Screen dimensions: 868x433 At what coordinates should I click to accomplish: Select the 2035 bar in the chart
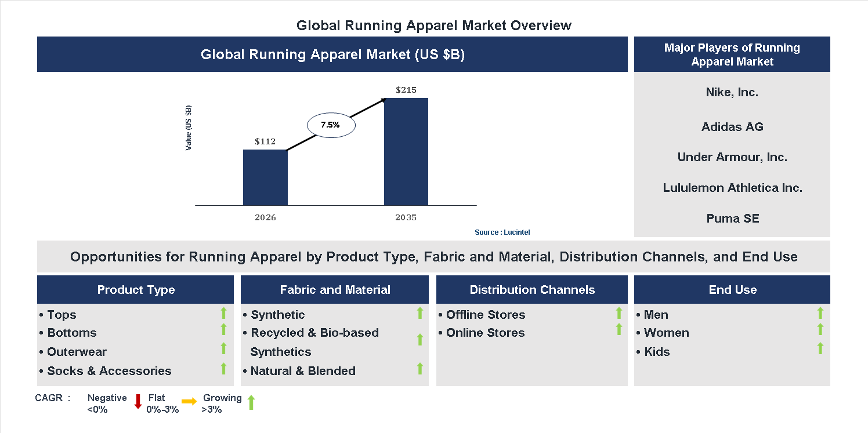click(406, 152)
